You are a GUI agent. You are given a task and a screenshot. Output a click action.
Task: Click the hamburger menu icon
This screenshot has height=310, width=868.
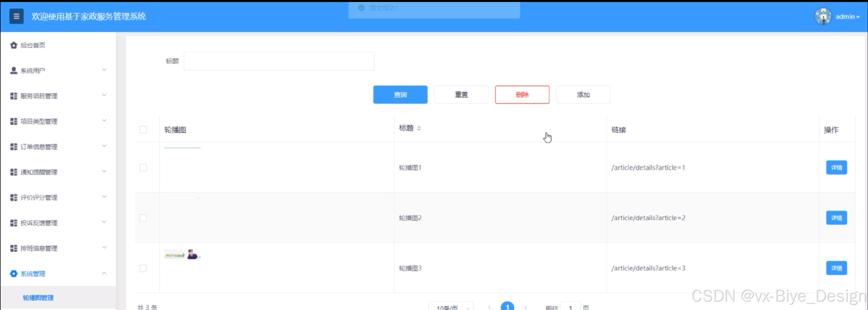(16, 16)
